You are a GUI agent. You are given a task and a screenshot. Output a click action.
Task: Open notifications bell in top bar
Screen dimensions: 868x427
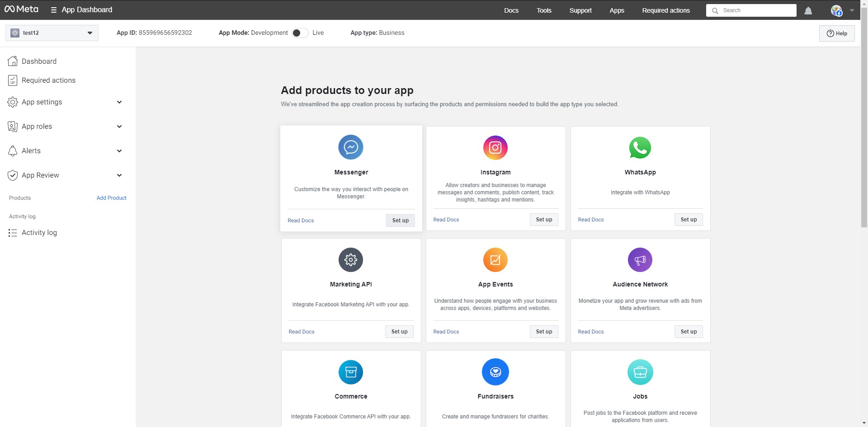click(x=808, y=10)
